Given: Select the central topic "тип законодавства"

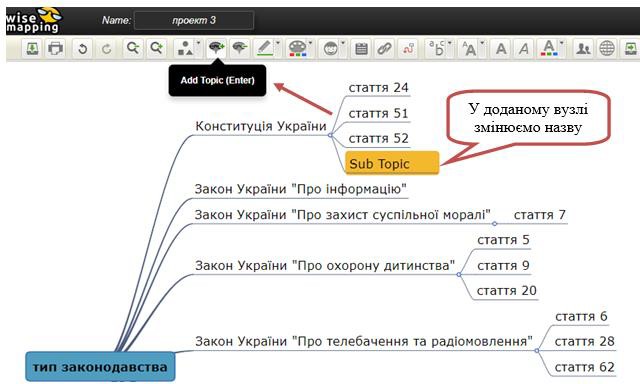Looking at the screenshot, I should [x=100, y=367].
